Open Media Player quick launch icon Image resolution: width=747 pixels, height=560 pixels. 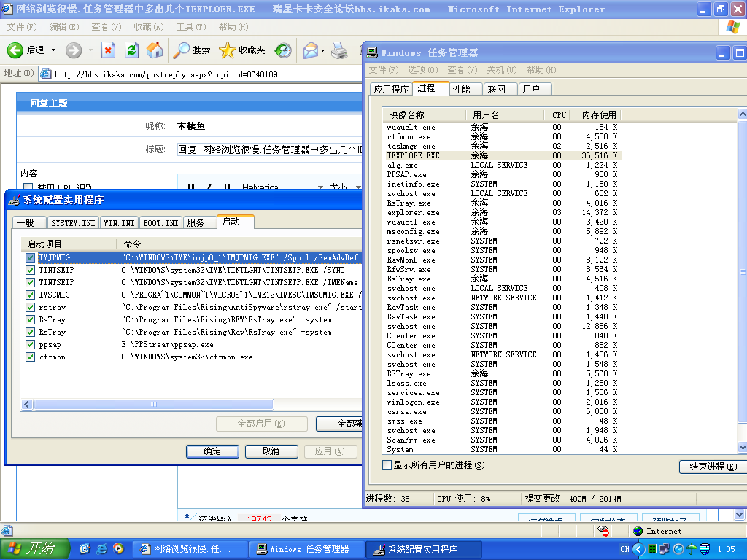click(x=118, y=549)
